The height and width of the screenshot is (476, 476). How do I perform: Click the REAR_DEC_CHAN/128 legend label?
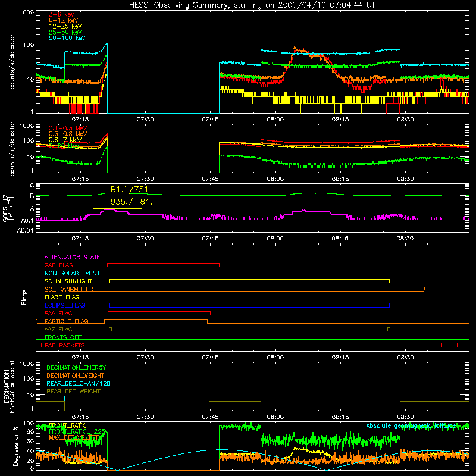coord(79,384)
